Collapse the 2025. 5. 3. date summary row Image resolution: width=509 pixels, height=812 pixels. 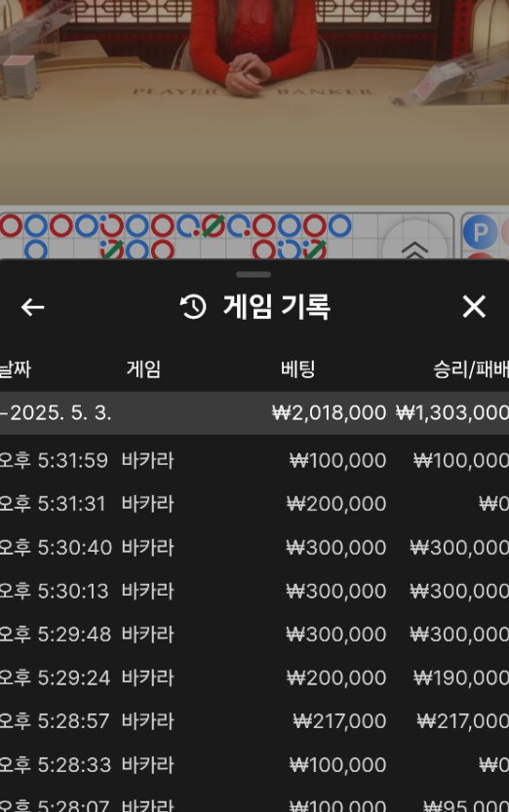click(x=254, y=412)
